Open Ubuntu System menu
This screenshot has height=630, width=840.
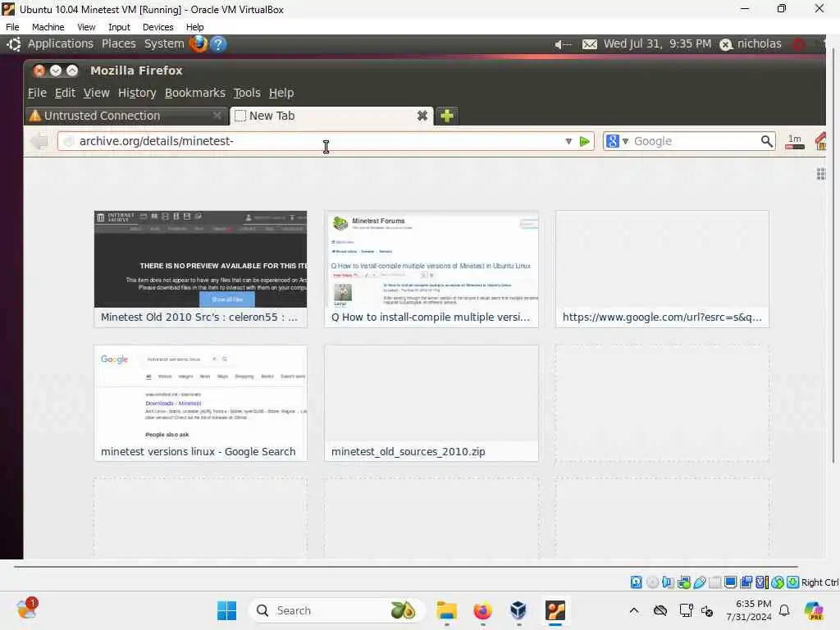pos(164,44)
